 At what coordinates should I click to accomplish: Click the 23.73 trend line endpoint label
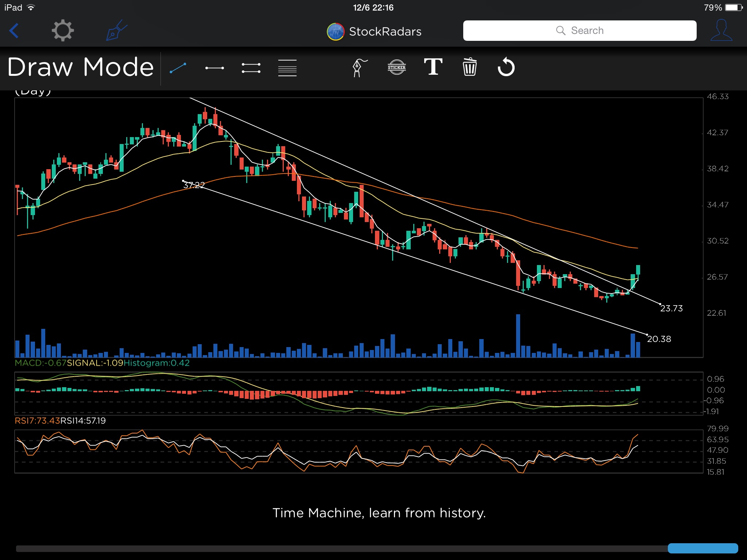pyautogui.click(x=671, y=308)
